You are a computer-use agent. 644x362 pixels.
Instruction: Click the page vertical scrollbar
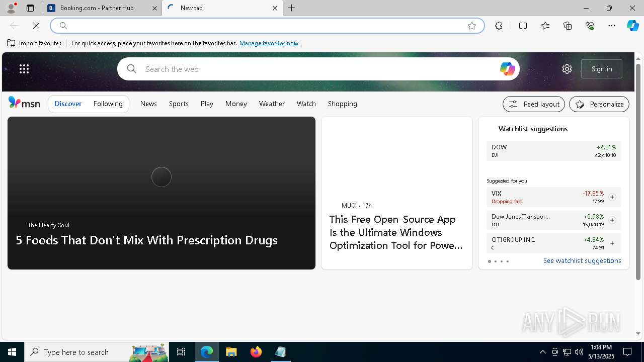(638, 171)
